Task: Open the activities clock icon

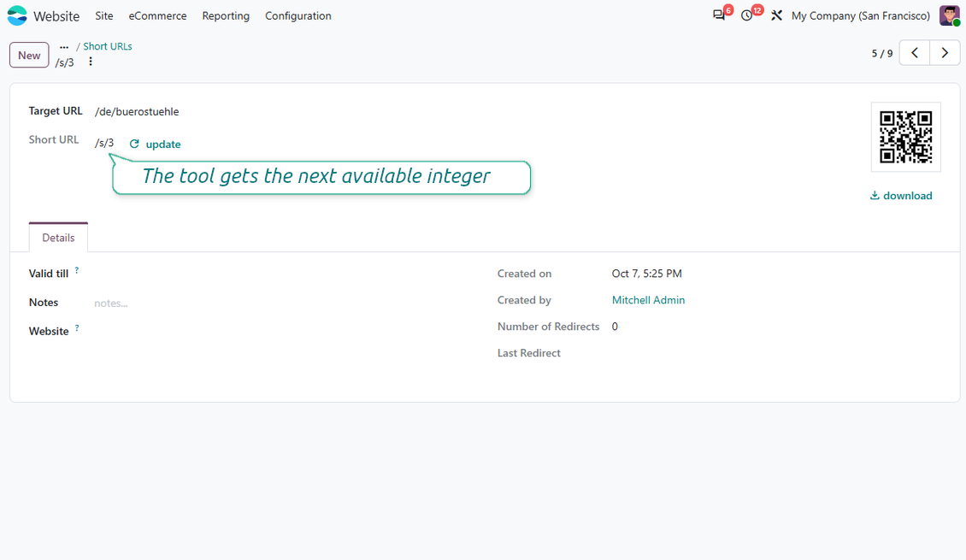Action: [x=746, y=15]
